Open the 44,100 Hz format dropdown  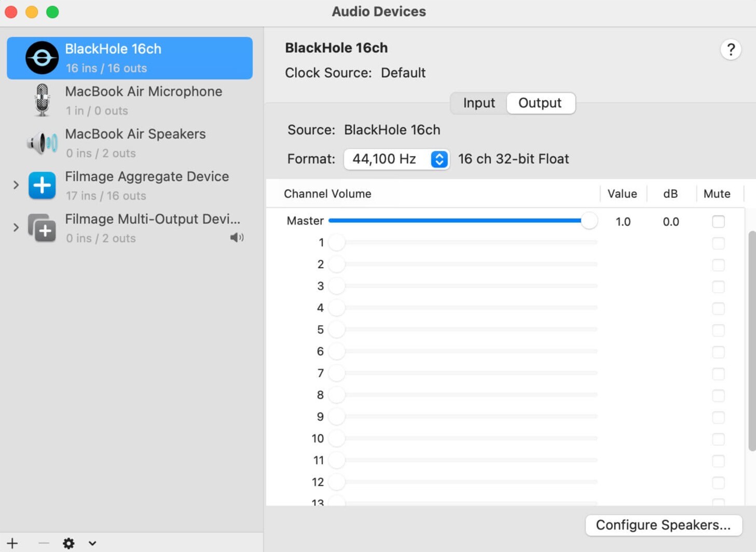(x=396, y=159)
